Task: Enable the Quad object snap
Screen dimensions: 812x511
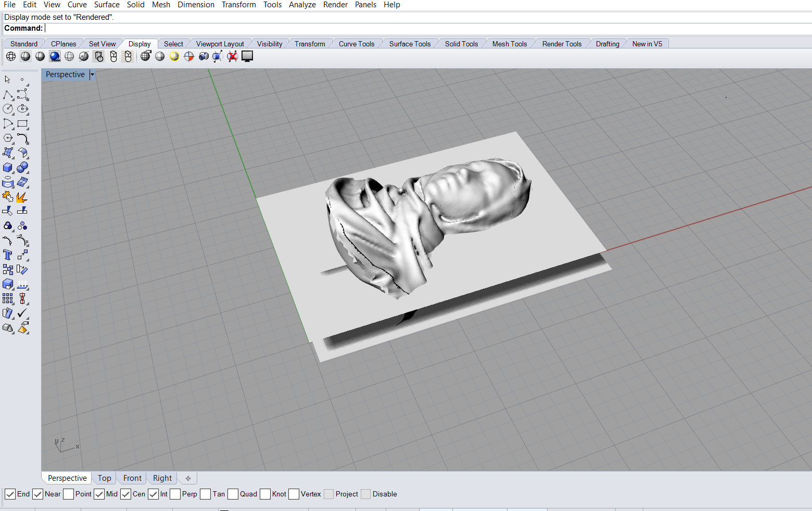Action: (x=233, y=494)
